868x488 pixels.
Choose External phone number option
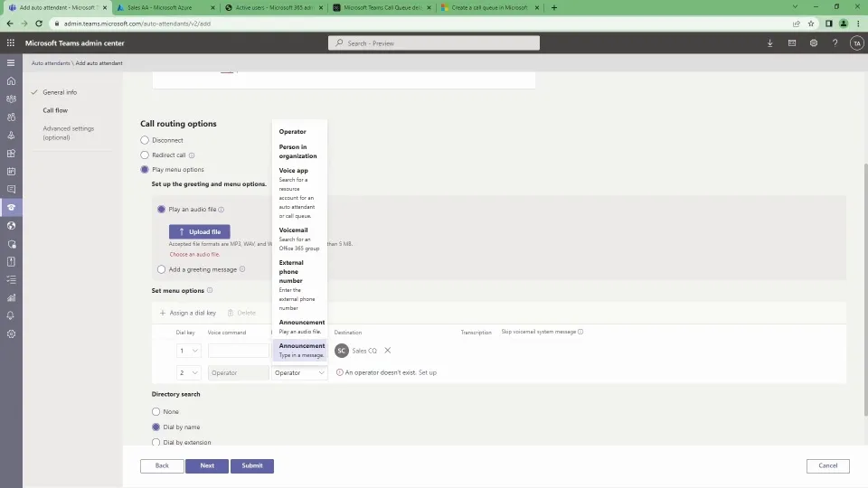click(x=299, y=285)
